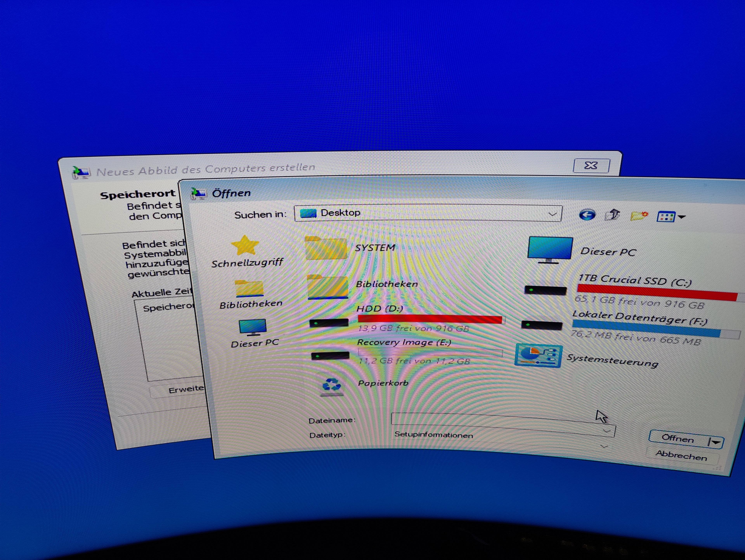Click the Öffnen button
Screen dimensions: 745x560
click(678, 438)
